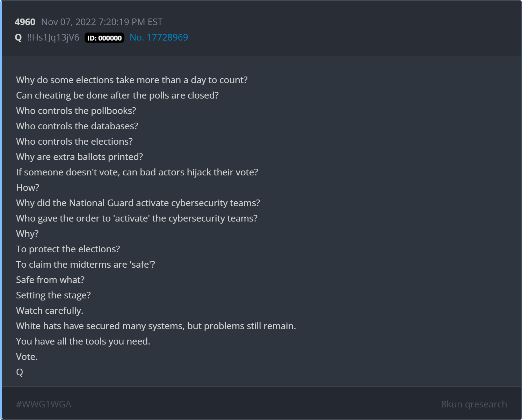Viewport: 522px width, 420px height.
Task: Click the bold Q author name
Action: point(19,37)
